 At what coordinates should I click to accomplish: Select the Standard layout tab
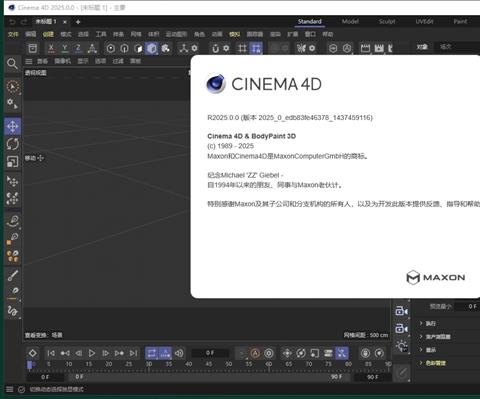(310, 22)
